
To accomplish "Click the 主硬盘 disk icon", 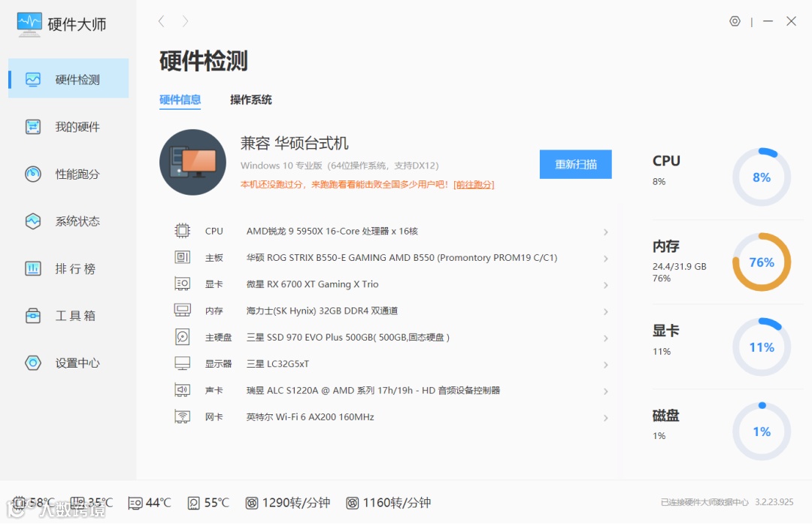I will (182, 337).
